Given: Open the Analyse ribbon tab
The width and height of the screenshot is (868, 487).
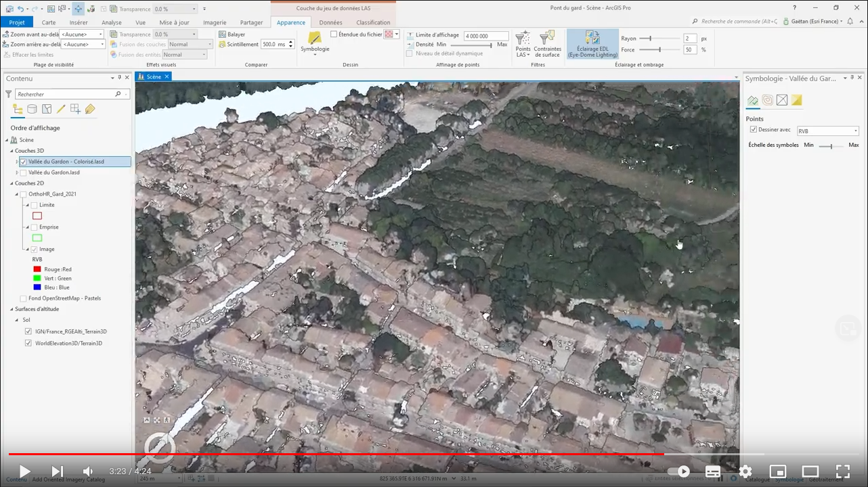Looking at the screenshot, I should (x=112, y=22).
